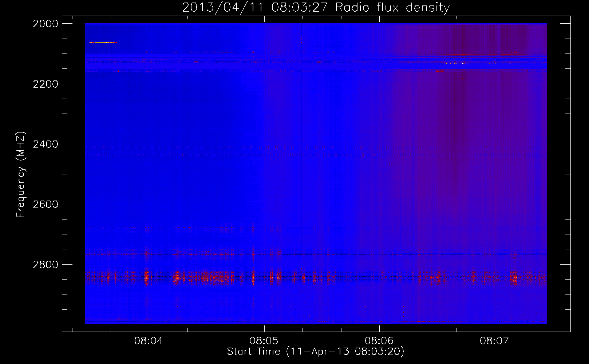Click the 08:07 time tick label
Viewport: 589px width, 364px height.
[x=494, y=341]
